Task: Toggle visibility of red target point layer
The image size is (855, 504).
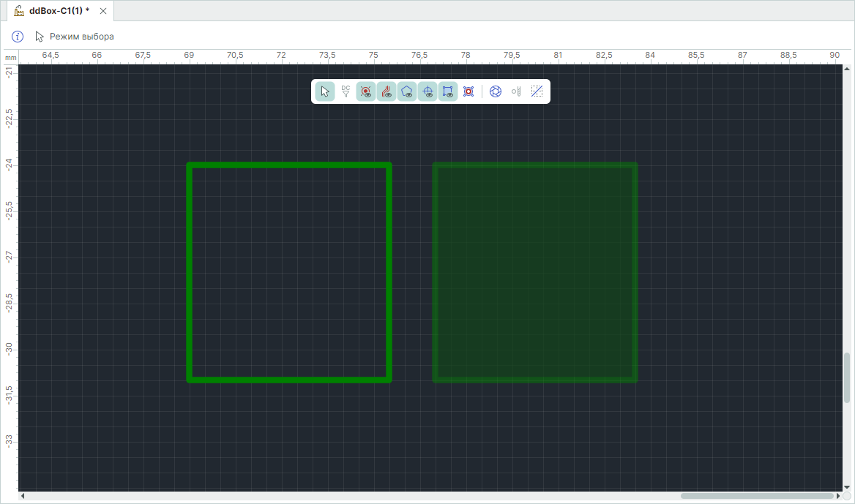Action: (x=366, y=91)
